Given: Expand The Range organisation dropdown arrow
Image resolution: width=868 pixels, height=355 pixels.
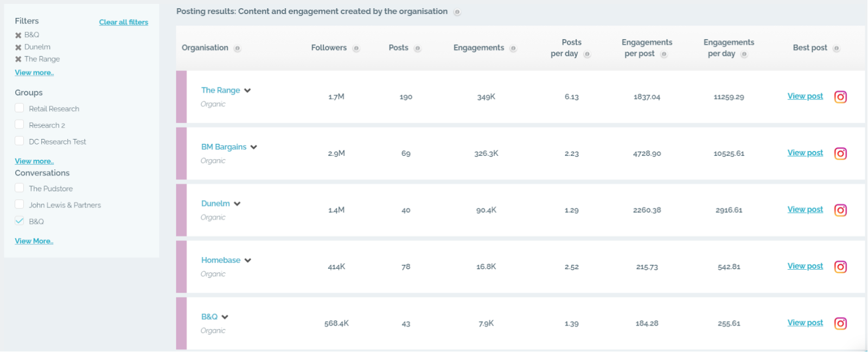Looking at the screenshot, I should pos(247,91).
